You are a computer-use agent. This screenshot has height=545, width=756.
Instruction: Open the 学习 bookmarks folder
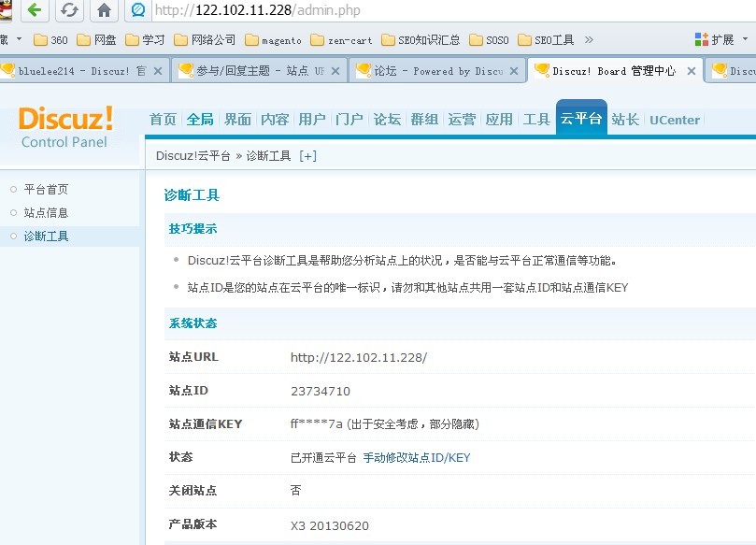pyautogui.click(x=145, y=40)
